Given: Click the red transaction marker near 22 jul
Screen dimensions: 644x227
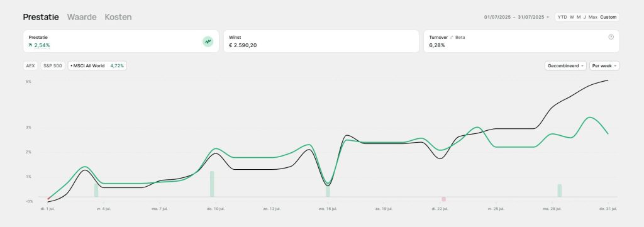Looking at the screenshot, I should click(443, 199).
